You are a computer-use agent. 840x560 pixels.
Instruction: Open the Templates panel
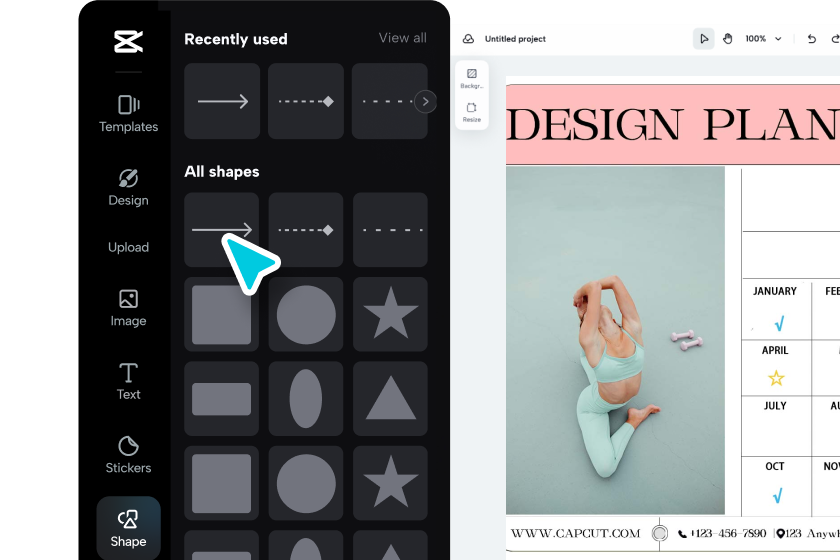(x=129, y=114)
